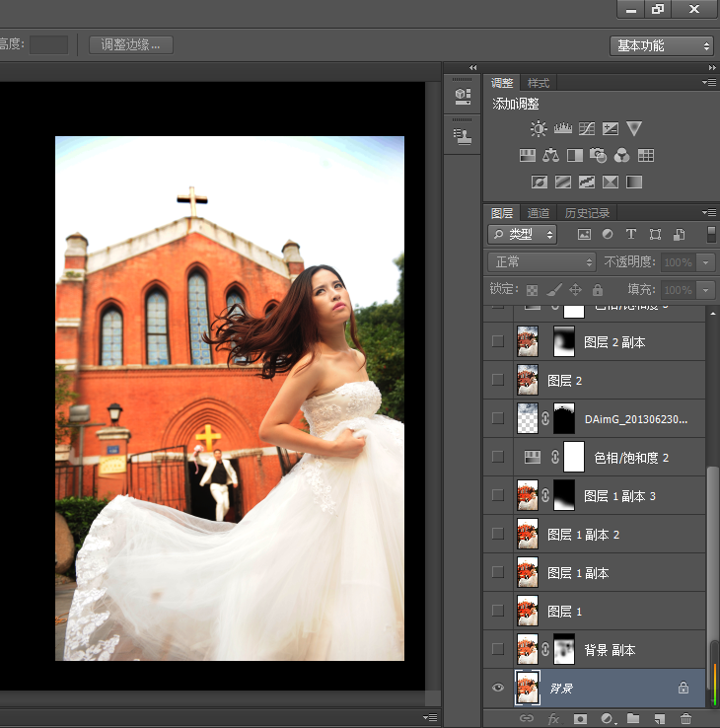
Task: Switch to the 样式 tab
Action: 539,83
